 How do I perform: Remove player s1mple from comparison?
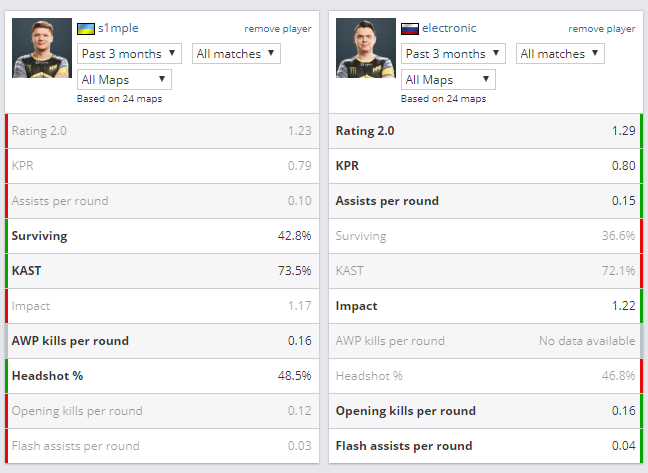[277, 29]
